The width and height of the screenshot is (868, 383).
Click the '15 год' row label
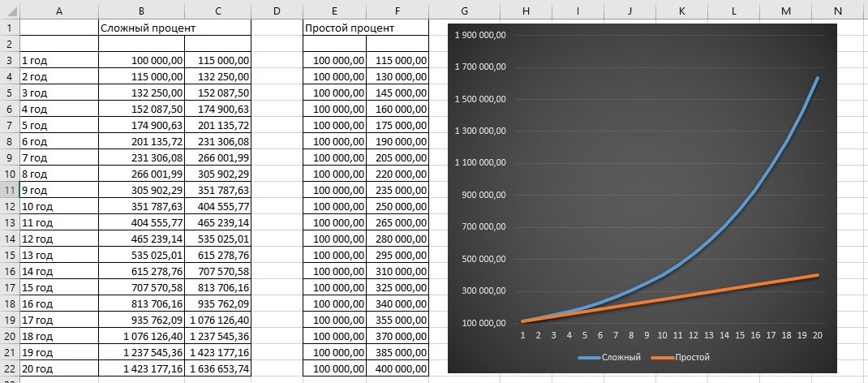coord(59,288)
